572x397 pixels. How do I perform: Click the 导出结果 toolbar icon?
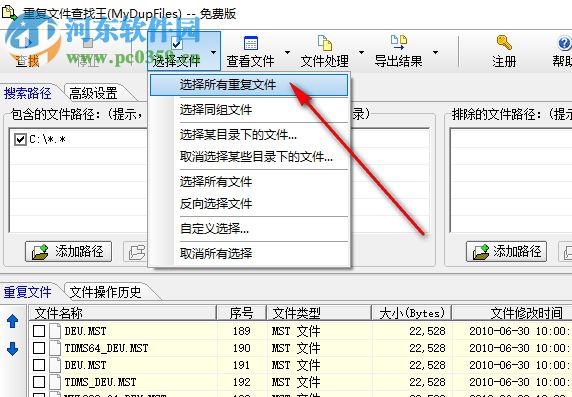tap(399, 43)
